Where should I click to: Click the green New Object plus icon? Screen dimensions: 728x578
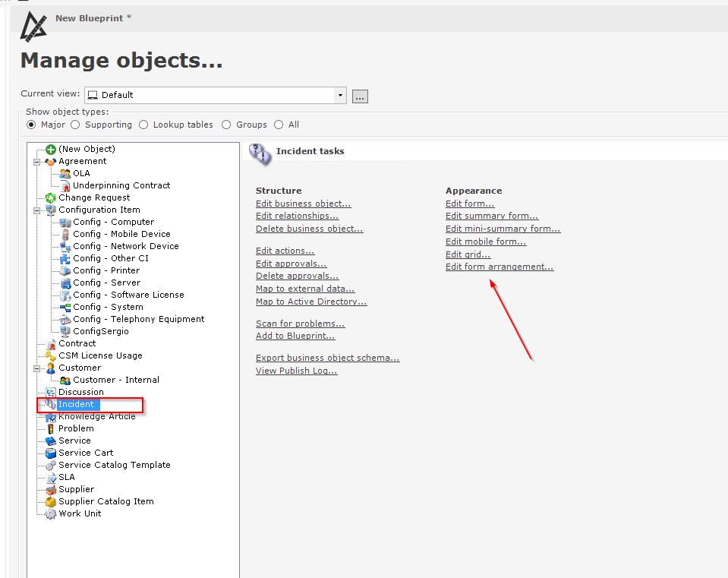[x=51, y=150]
